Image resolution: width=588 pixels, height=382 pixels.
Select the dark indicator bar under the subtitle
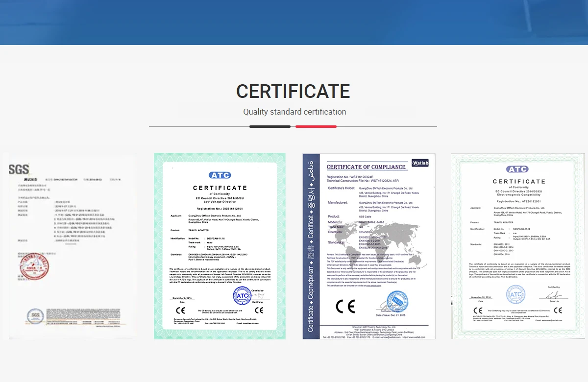click(270, 126)
